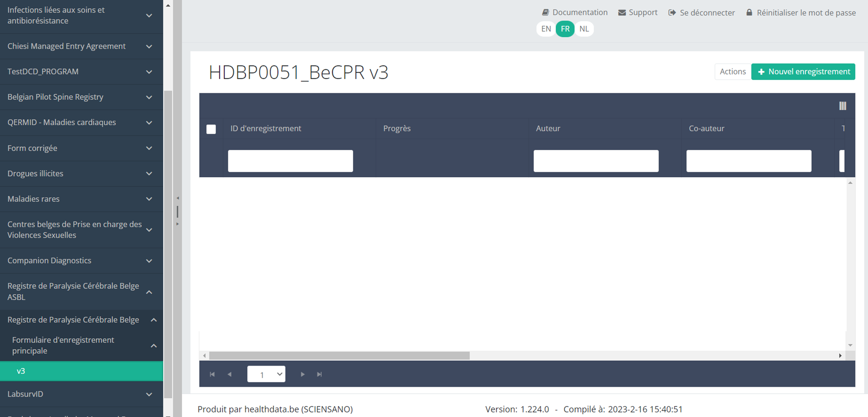The width and height of the screenshot is (868, 417).
Task: Open the Actions button
Action: coord(733,72)
